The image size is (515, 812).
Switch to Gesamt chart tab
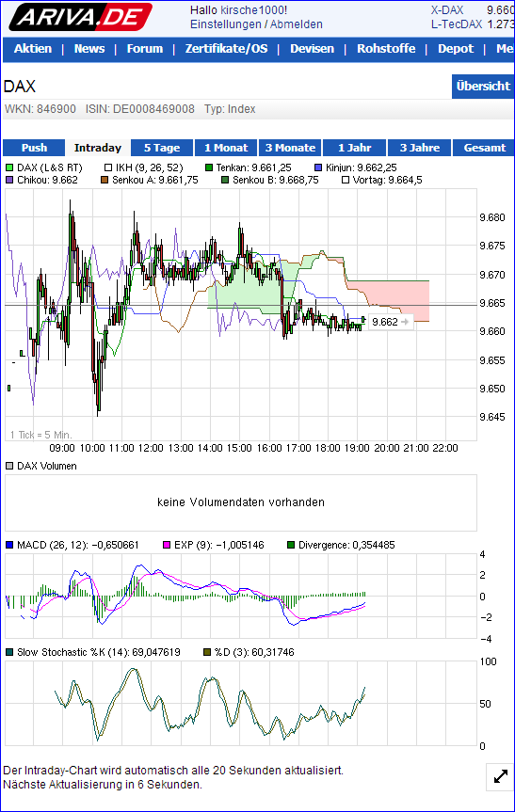tap(484, 148)
